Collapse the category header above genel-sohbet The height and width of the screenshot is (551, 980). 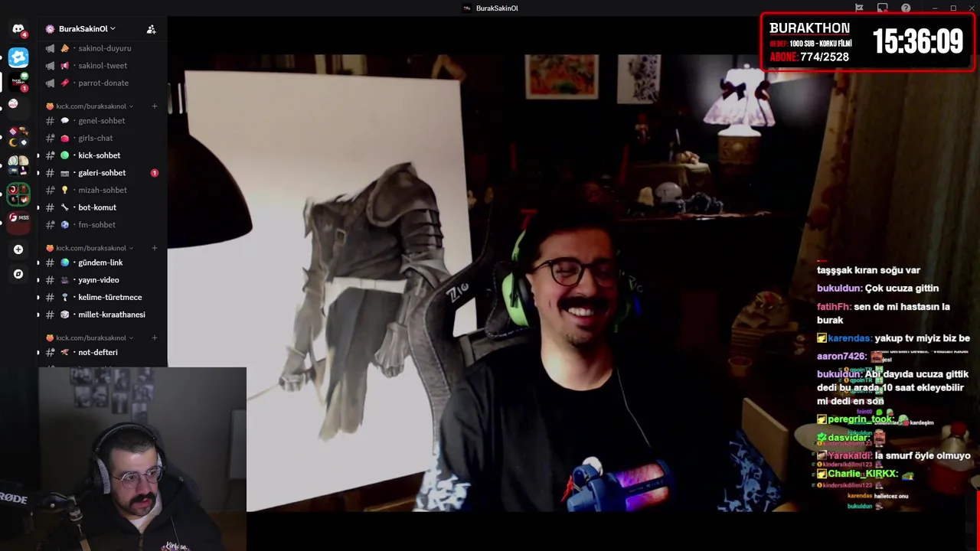coord(90,106)
